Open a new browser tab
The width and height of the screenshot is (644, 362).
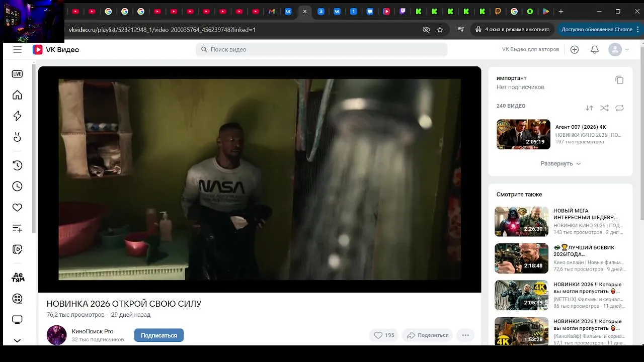560,12
